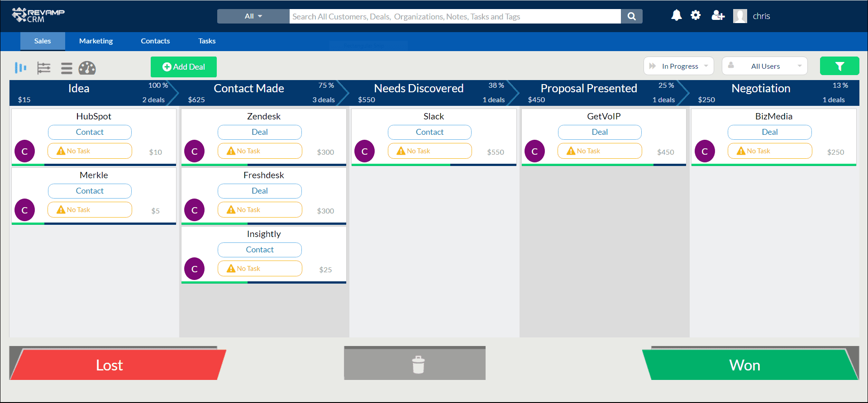
Task: Click the Won drop zone
Action: pyautogui.click(x=750, y=365)
